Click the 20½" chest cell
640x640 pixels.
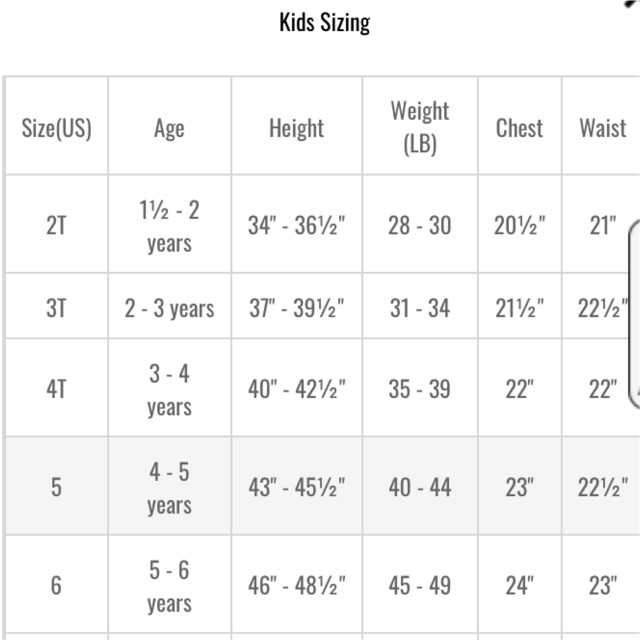pos(519,225)
